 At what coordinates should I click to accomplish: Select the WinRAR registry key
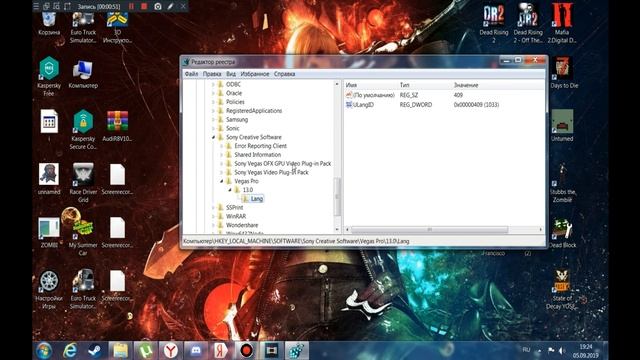(x=236, y=216)
